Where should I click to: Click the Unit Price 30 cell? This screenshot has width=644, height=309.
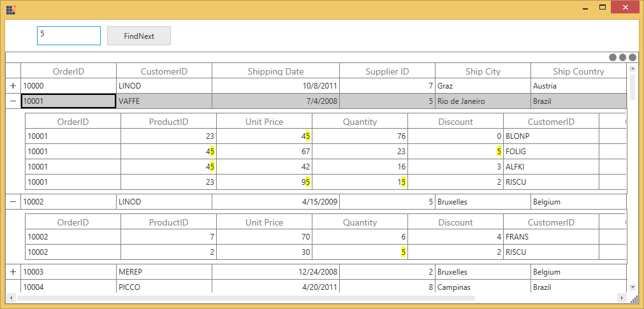[x=264, y=252]
